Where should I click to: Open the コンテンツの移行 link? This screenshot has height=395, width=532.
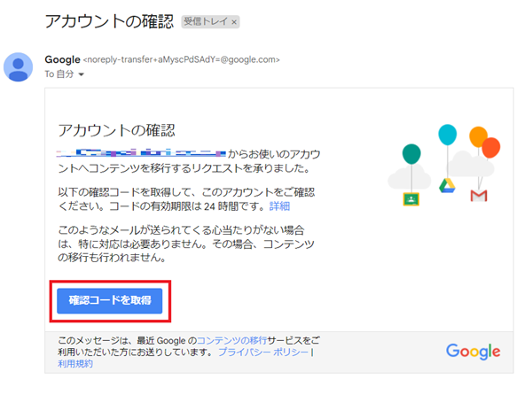[x=231, y=340]
